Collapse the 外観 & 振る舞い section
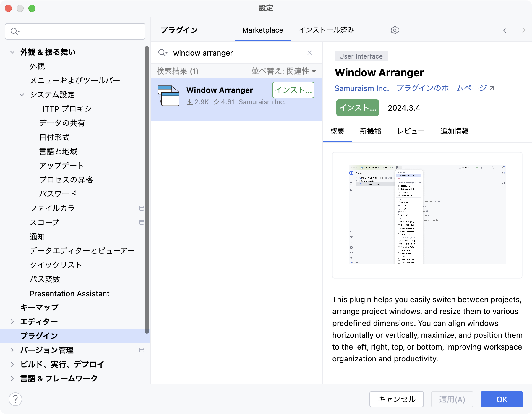Screen dimensions: 532x414 tap(12, 52)
